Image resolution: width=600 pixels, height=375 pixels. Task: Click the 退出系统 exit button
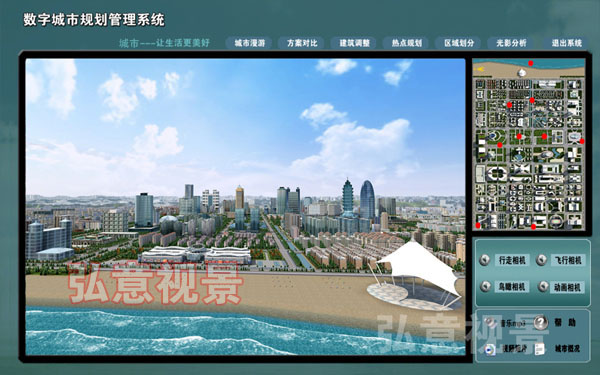(566, 43)
